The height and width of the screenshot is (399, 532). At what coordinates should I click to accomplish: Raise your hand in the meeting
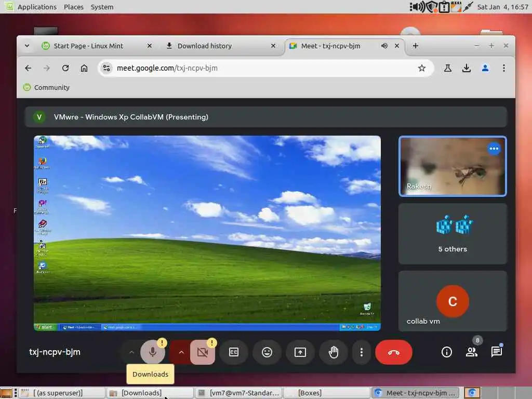[334, 352]
